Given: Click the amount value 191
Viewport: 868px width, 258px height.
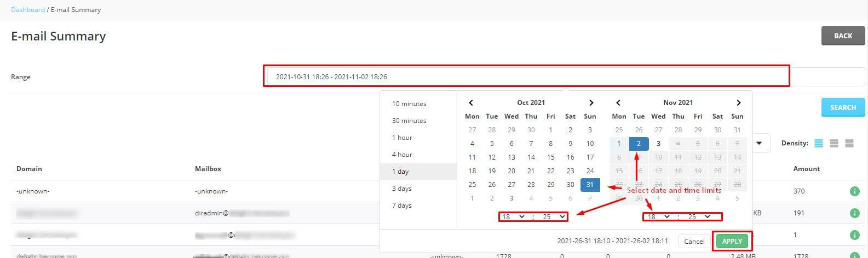Looking at the screenshot, I should 798,213.
